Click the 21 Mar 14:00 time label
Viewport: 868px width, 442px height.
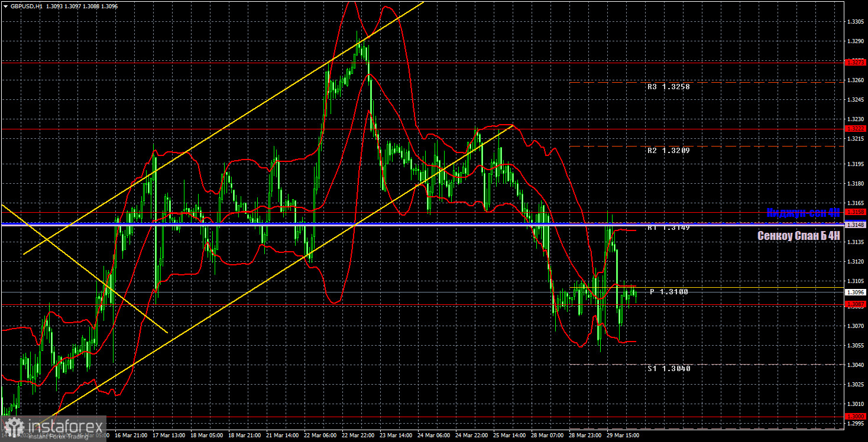point(283,435)
